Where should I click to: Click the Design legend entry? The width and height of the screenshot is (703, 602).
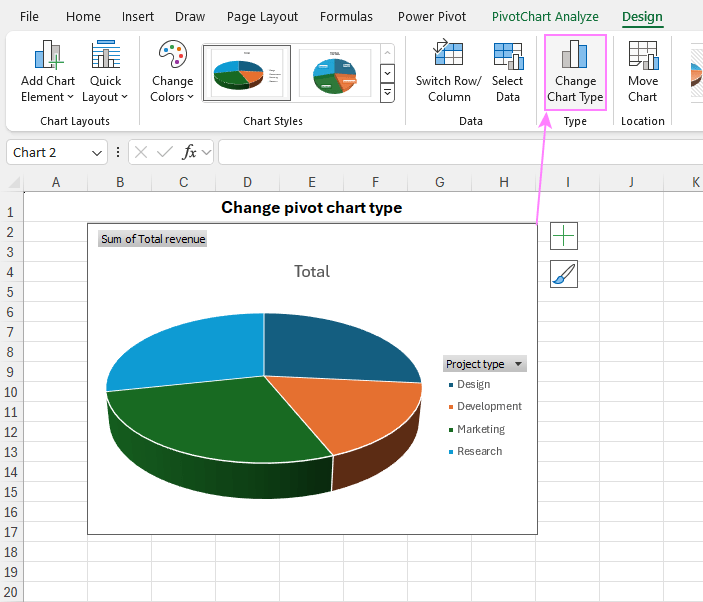tap(469, 384)
